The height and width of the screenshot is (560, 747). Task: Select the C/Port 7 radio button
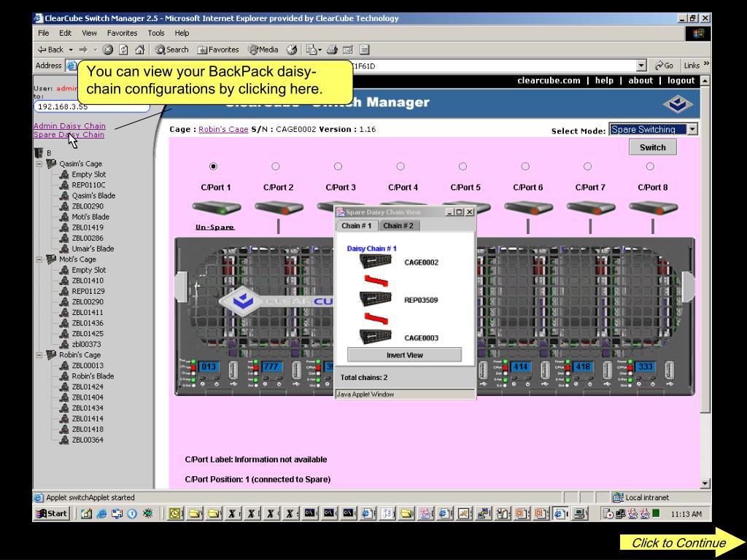[x=587, y=166]
